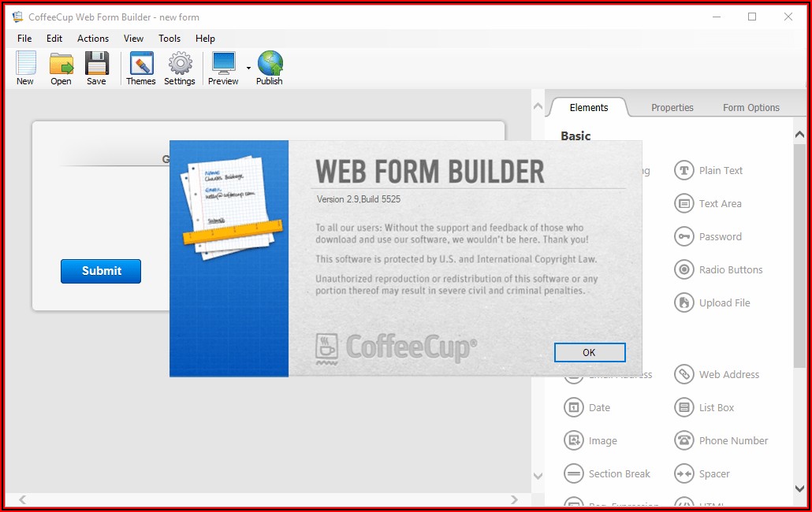Add a Text Area element
The image size is (812, 512).
click(x=707, y=203)
